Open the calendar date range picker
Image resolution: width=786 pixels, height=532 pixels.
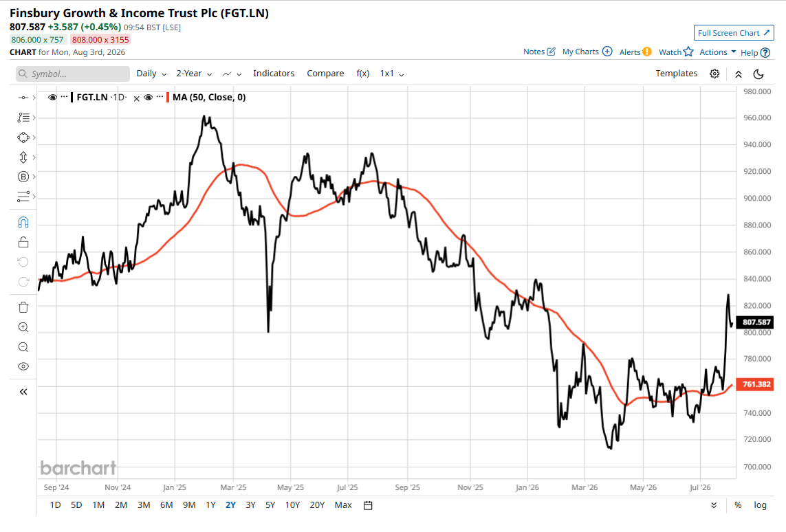tap(368, 505)
